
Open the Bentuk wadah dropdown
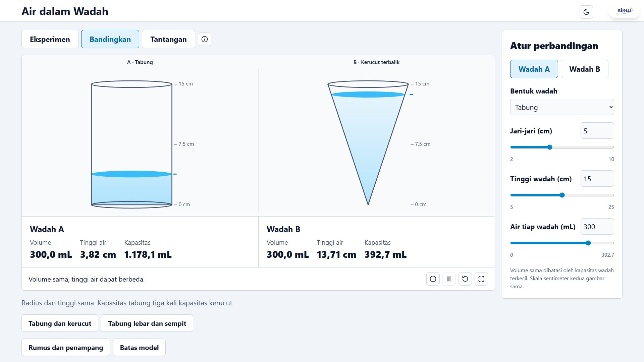pos(562,107)
